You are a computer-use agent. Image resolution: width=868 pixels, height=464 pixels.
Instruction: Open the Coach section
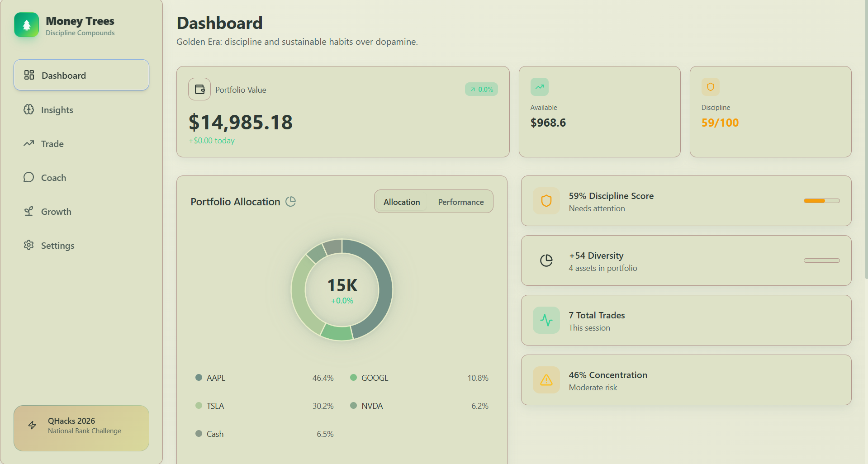81,178
